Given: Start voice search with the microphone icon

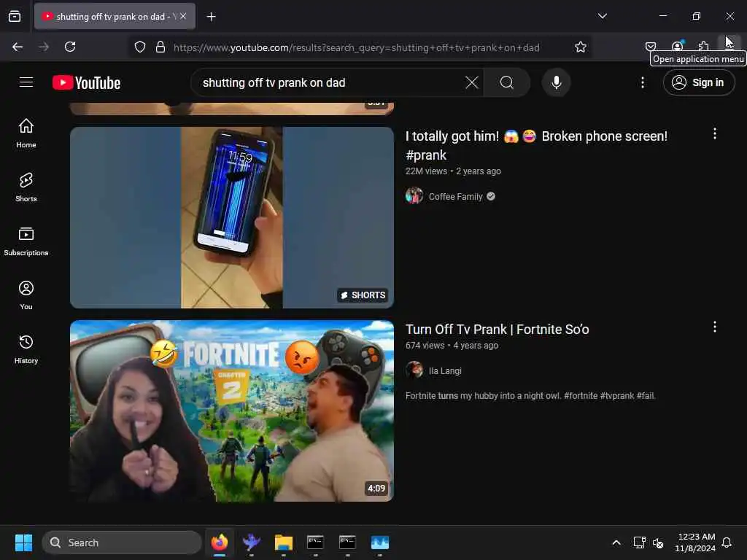Looking at the screenshot, I should pos(556,82).
